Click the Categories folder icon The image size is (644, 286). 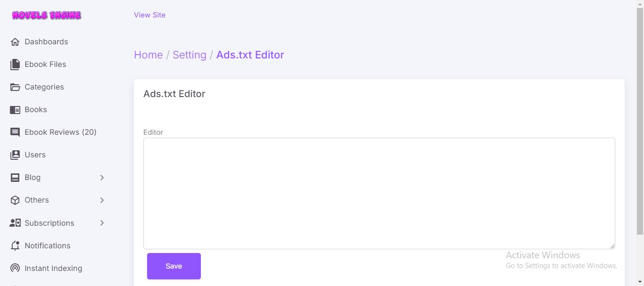tap(15, 87)
